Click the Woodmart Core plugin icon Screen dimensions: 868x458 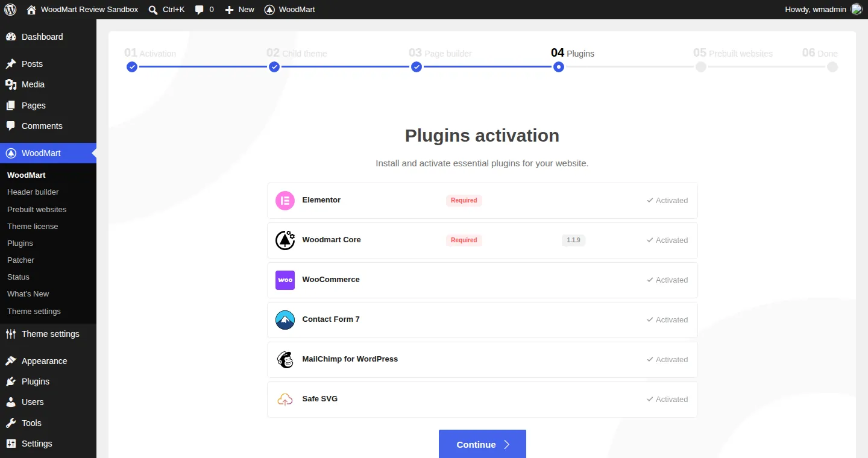click(x=285, y=240)
